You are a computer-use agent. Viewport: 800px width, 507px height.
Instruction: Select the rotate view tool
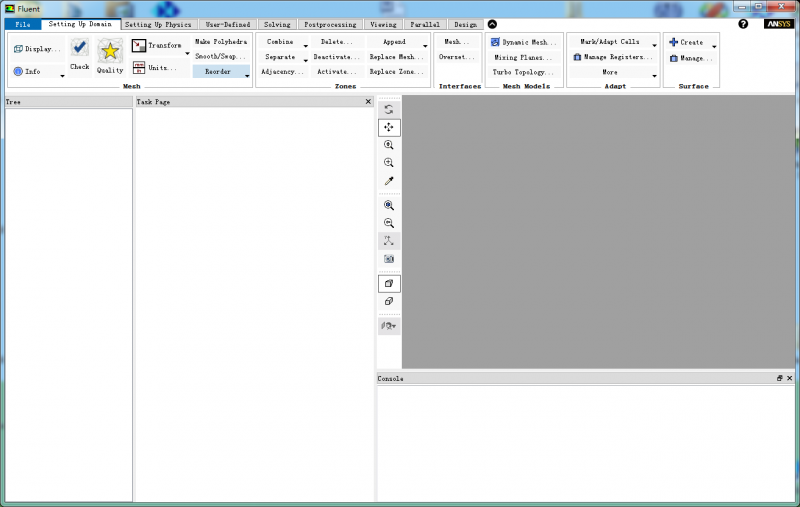389,109
